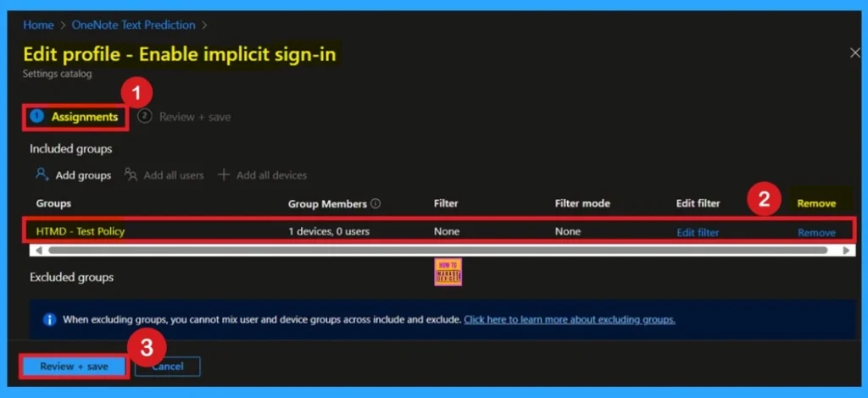This screenshot has width=868, height=398.
Task: Click the Edit filter column header
Action: click(698, 203)
